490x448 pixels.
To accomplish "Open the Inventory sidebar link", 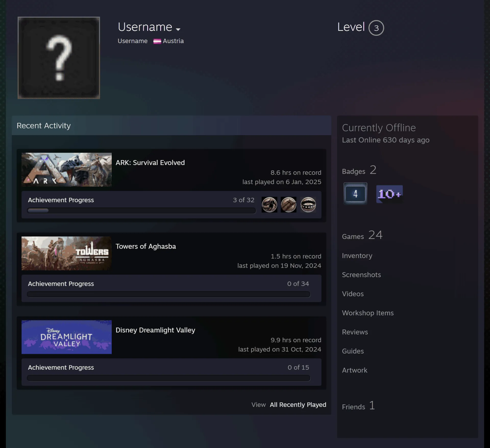I will pyautogui.click(x=357, y=256).
